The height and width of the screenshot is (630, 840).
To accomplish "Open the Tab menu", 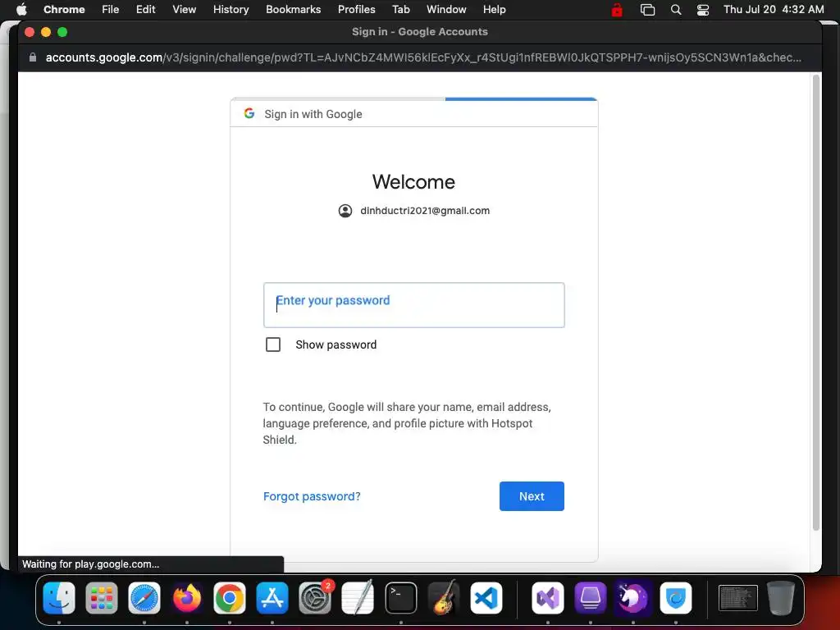I will [400, 9].
